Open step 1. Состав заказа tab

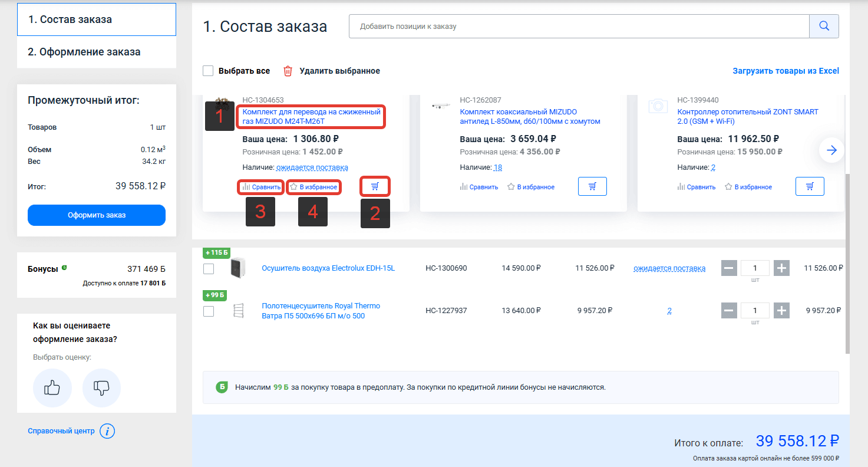click(97, 19)
